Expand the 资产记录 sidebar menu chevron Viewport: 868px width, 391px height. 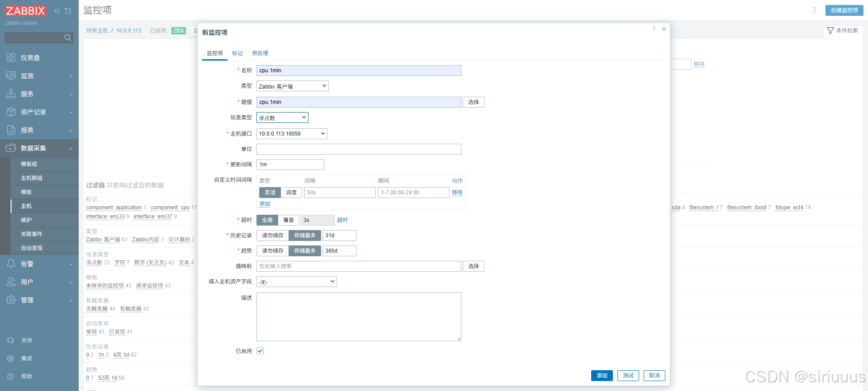(71, 113)
